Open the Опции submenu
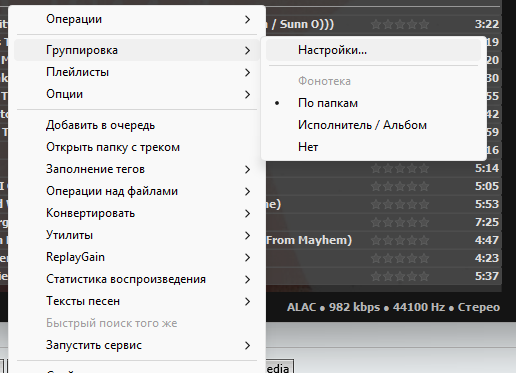Screen dimensions: 516x373 pyautogui.click(x=137, y=94)
